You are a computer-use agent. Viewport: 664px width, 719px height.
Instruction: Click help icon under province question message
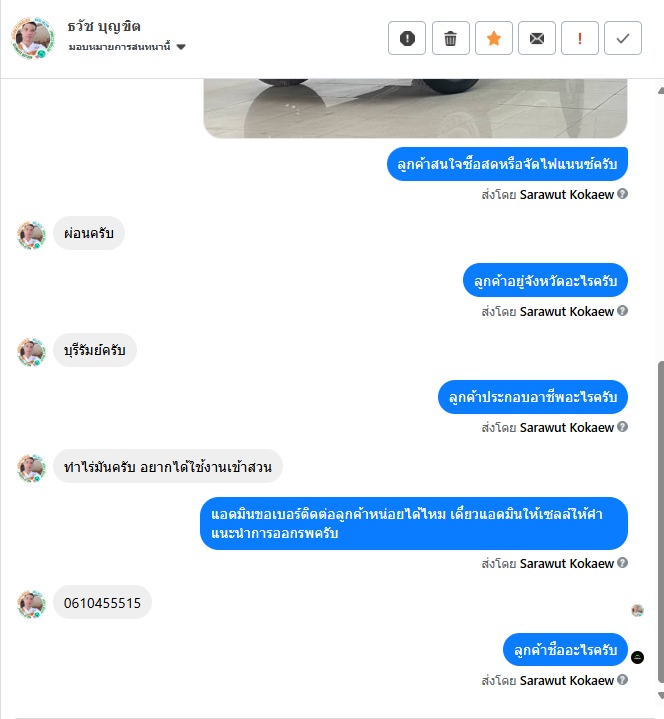622,310
